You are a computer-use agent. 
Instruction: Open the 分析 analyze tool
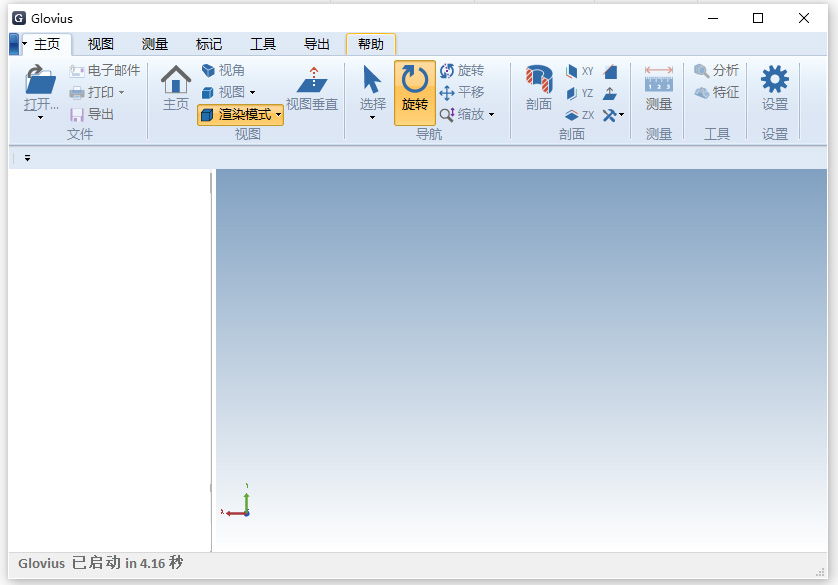click(x=715, y=70)
